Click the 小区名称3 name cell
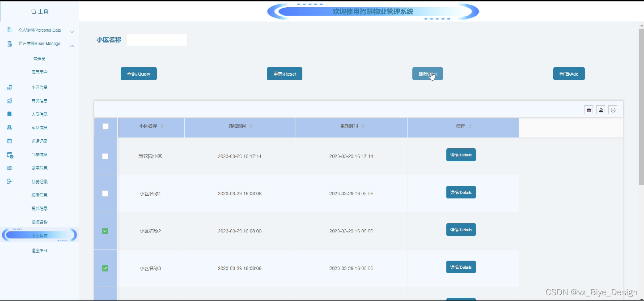This screenshot has width=644, height=301. point(150,268)
